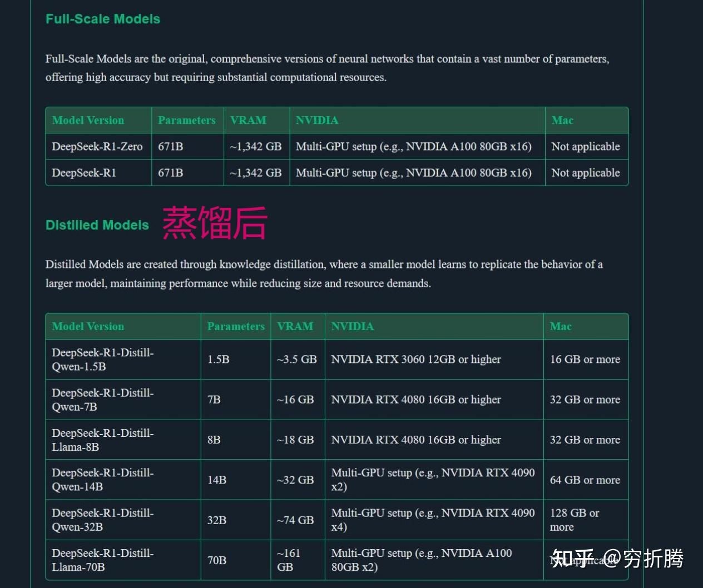This screenshot has width=703, height=588.
Task: Click Not applicable in DeepSeek-R1-Zero row
Action: (x=586, y=147)
